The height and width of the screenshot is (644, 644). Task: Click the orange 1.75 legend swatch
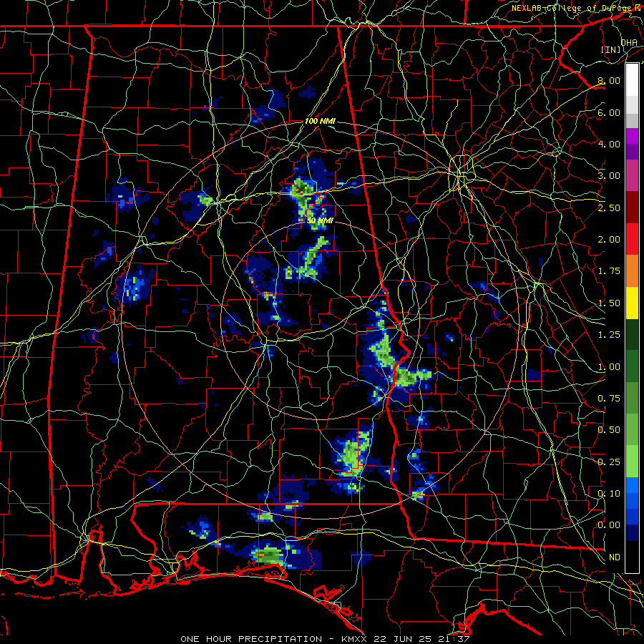(x=632, y=270)
